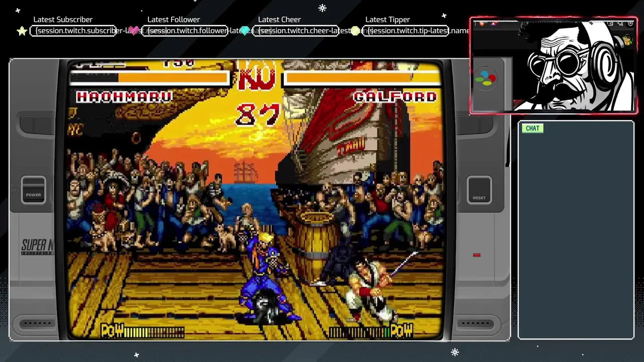
Task: Click the KO emblem between health bars
Action: pyautogui.click(x=257, y=76)
